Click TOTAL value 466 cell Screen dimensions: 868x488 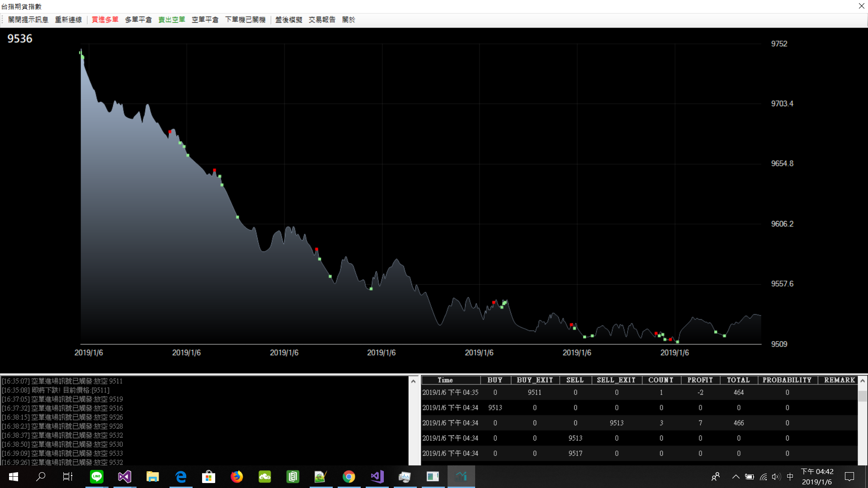pos(739,423)
